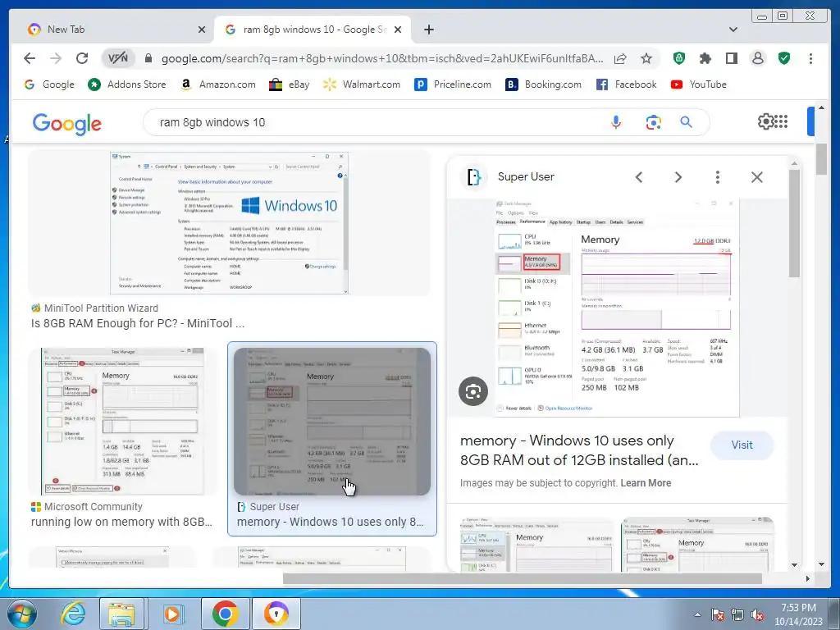Viewport: 840px width, 630px height.
Task: Click the blue search magnifier button
Action: pyautogui.click(x=687, y=123)
